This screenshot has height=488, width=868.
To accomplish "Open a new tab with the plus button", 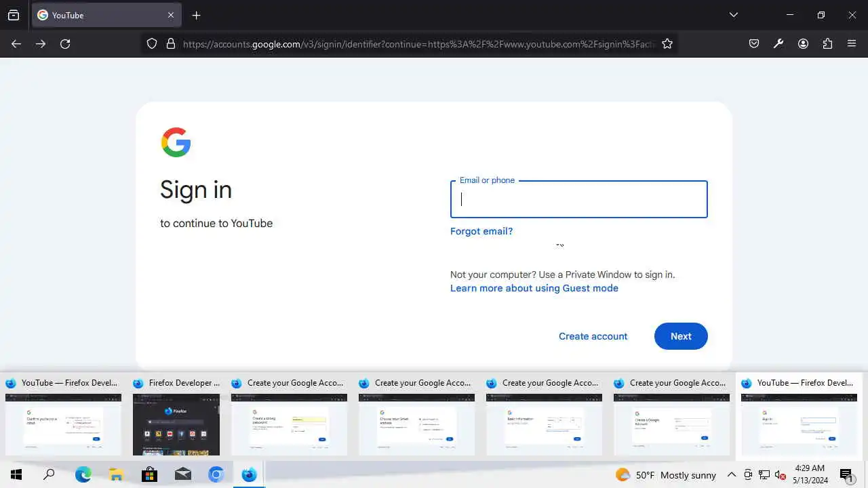I will coord(196,15).
